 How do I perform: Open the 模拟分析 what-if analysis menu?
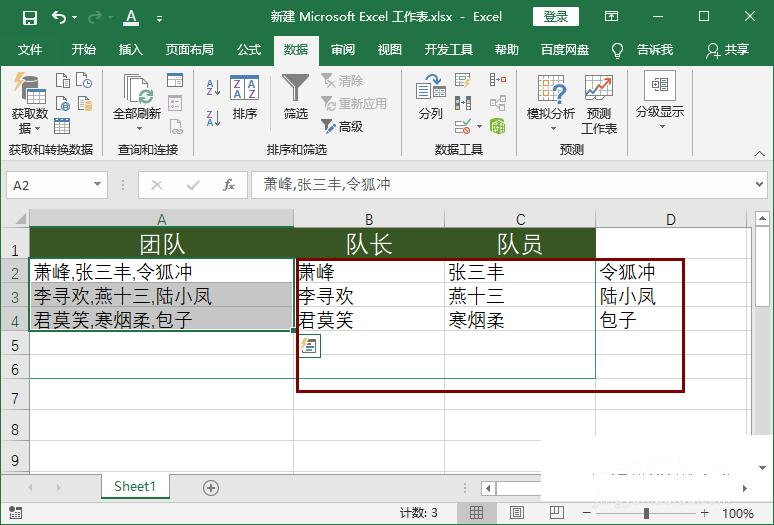551,104
